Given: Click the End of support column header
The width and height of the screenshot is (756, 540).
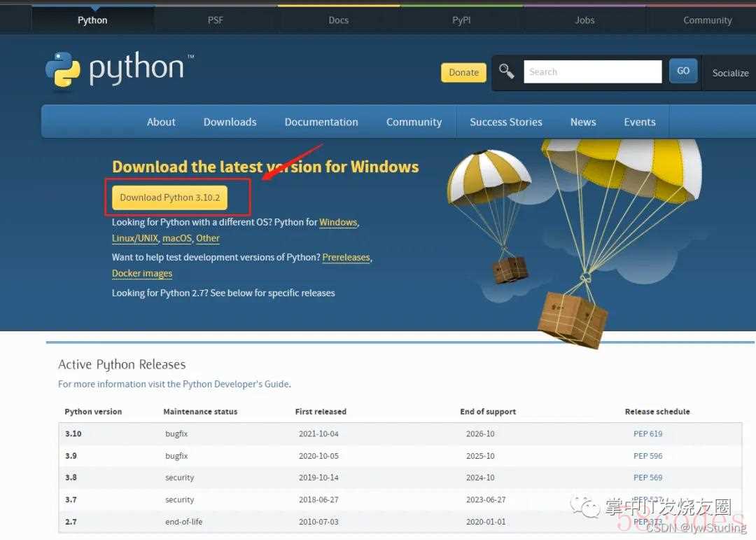Looking at the screenshot, I should 488,412.
